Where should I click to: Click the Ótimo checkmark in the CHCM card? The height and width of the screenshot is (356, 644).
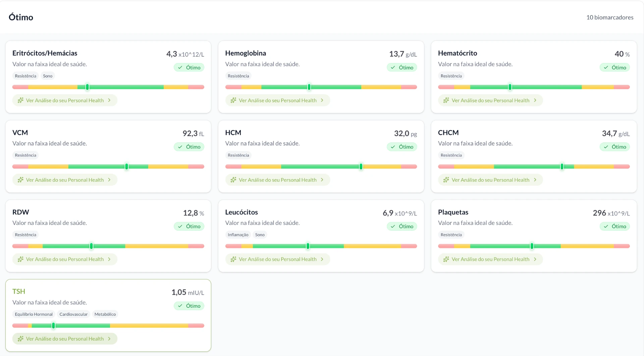click(x=606, y=147)
